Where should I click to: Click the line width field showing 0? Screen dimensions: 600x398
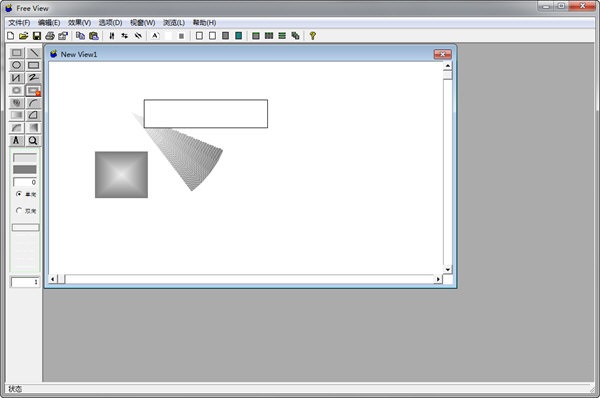point(25,182)
